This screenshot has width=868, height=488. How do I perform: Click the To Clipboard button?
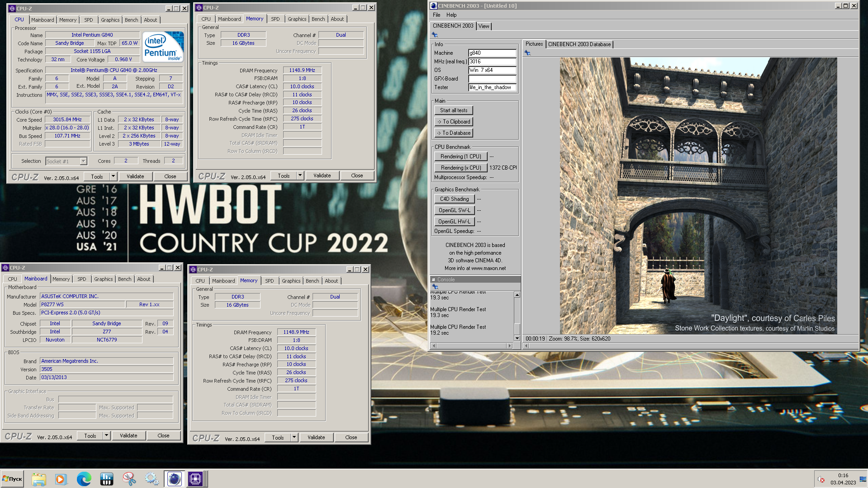[x=454, y=122]
